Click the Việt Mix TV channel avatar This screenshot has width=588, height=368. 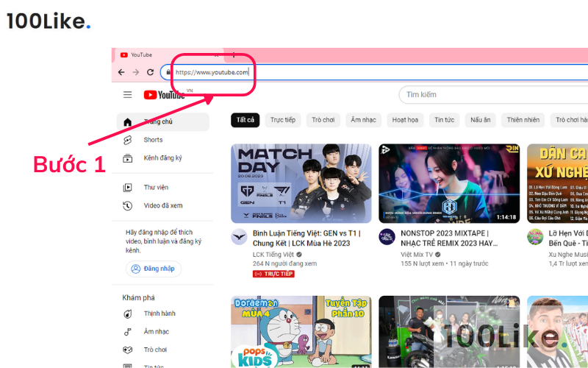387,237
